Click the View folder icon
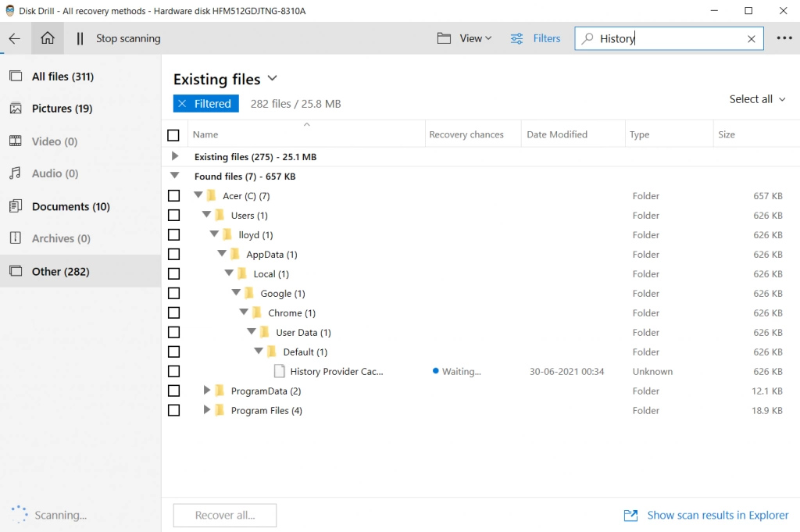The image size is (800, 532). click(x=444, y=38)
